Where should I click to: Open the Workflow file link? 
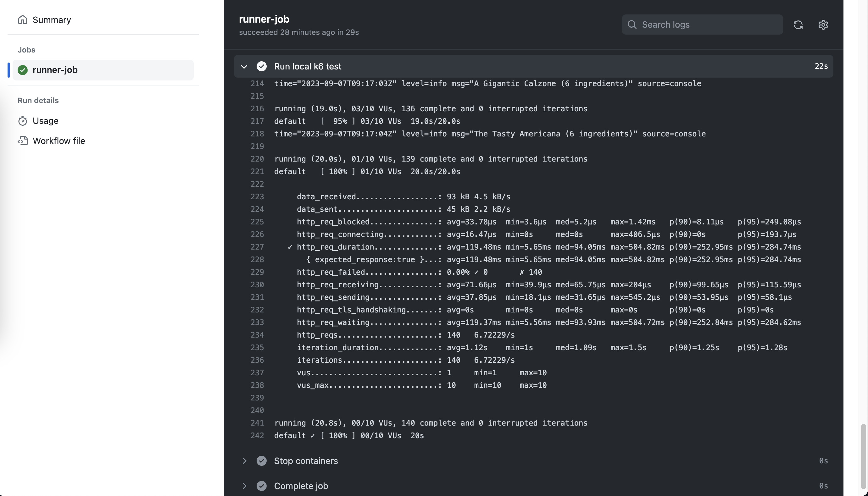tap(59, 141)
